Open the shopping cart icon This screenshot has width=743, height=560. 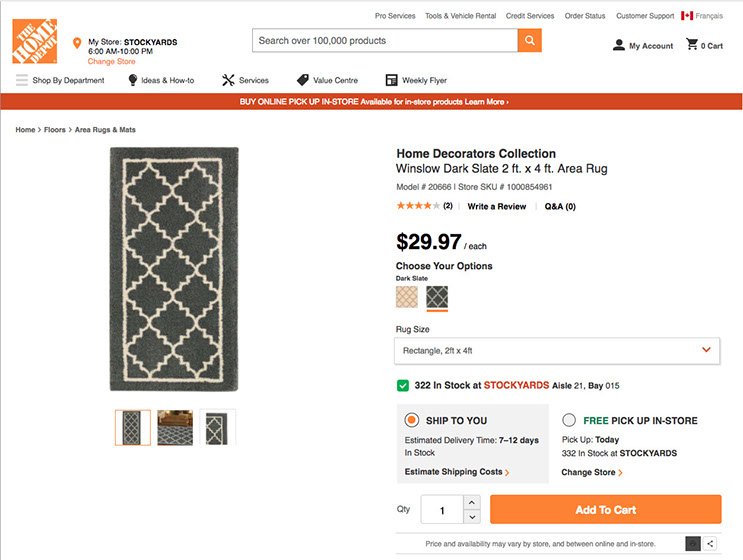(x=692, y=45)
